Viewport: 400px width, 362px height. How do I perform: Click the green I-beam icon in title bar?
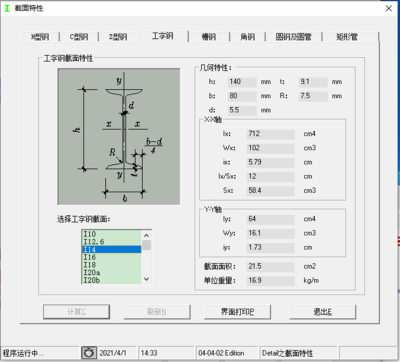pyautogui.click(x=7, y=8)
